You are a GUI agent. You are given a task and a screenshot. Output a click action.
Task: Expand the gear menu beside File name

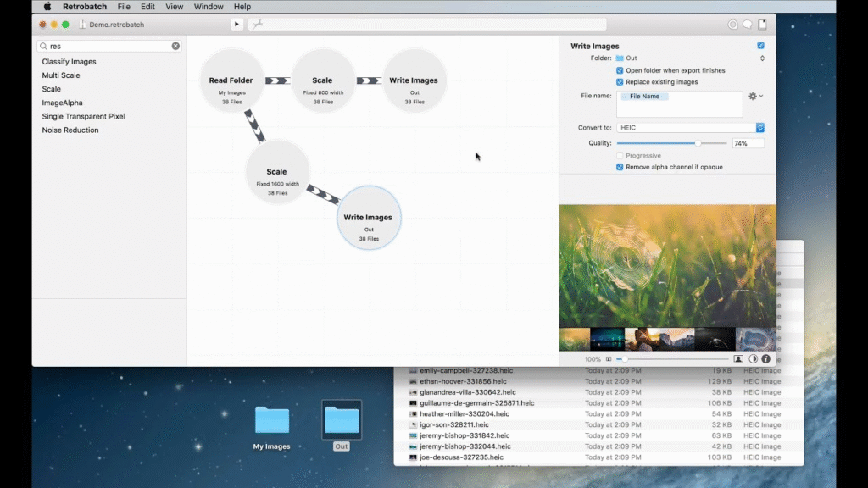pyautogui.click(x=754, y=97)
